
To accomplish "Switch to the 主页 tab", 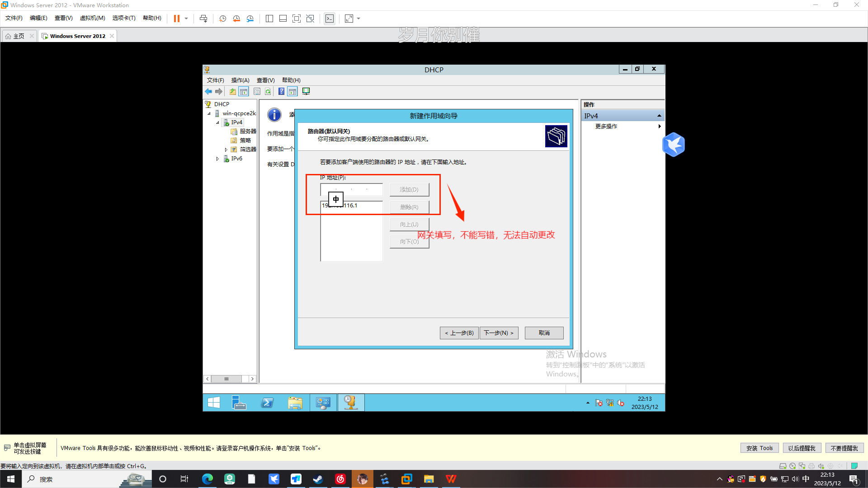I will click(x=19, y=36).
